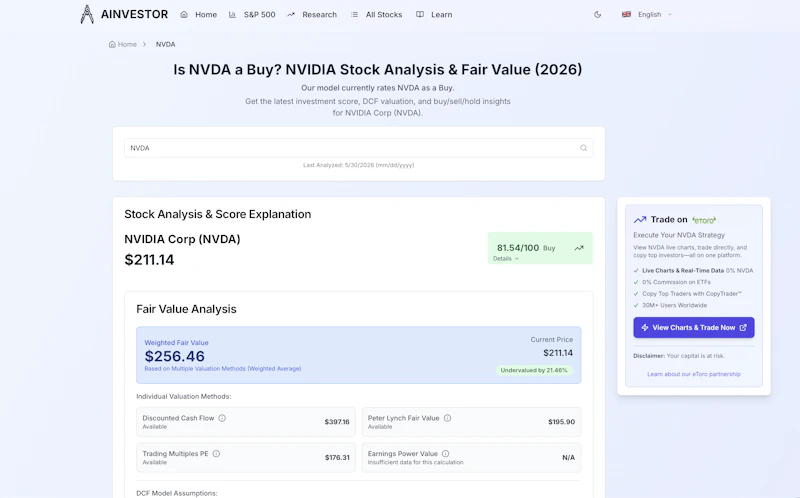The image size is (800, 498).
Task: Expand the score Details chevron
Action: 517,259
